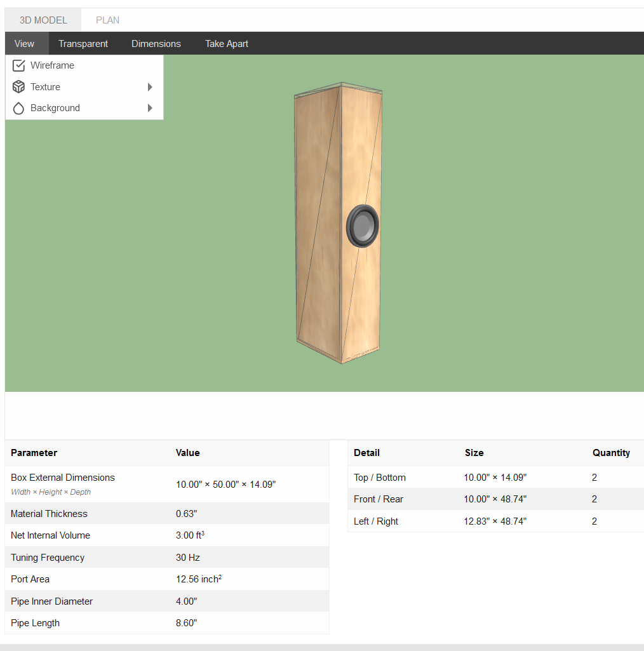Click the 10.00" × 48.74" size cell
The image size is (644, 651).
(495, 499)
